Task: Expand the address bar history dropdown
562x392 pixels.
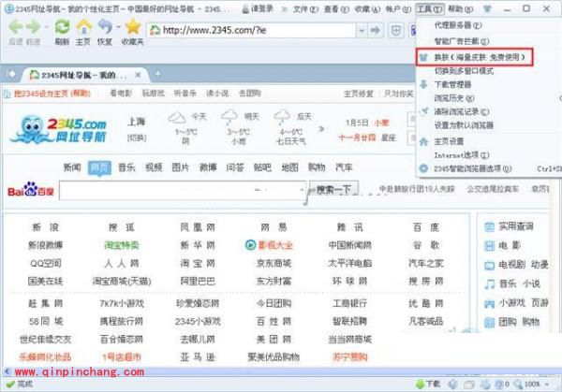Action: (x=362, y=31)
